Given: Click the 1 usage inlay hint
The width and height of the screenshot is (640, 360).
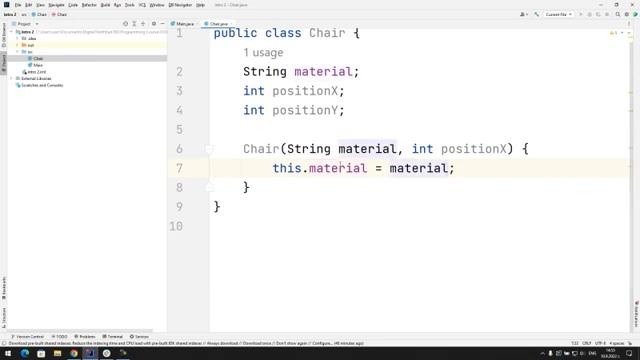Looking at the screenshot, I should [x=263, y=53].
